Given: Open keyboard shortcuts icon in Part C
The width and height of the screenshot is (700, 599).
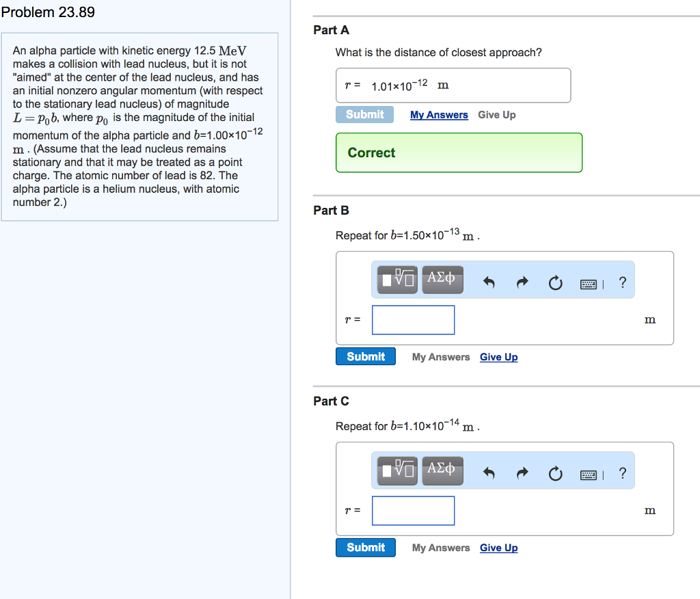Looking at the screenshot, I should click(x=589, y=474).
